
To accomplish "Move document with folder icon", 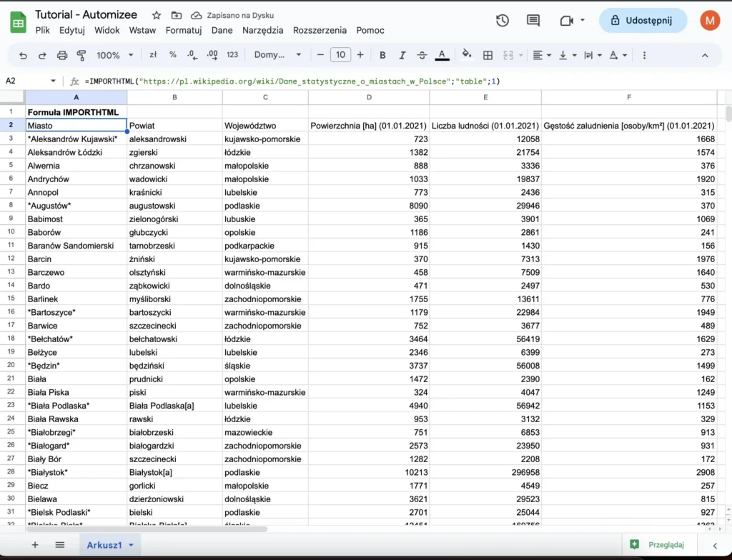I will click(177, 16).
